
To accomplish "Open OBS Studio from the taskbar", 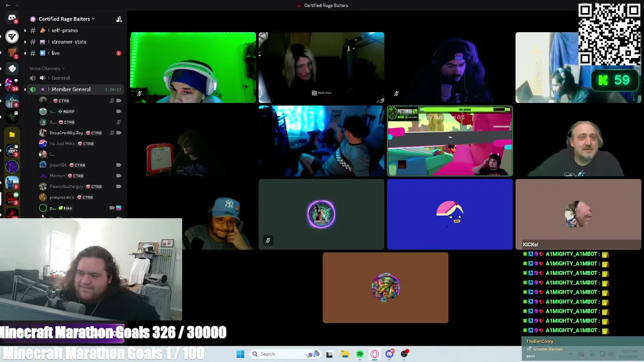I will click(x=405, y=354).
